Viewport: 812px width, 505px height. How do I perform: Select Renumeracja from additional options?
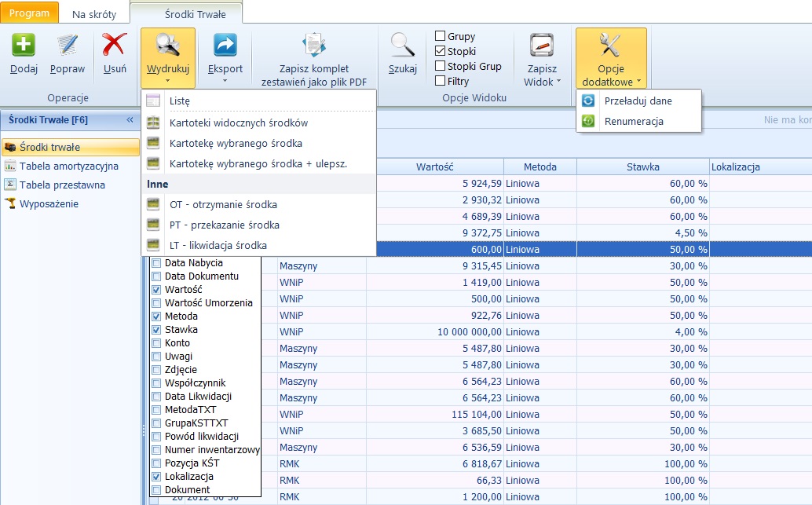[x=634, y=121]
